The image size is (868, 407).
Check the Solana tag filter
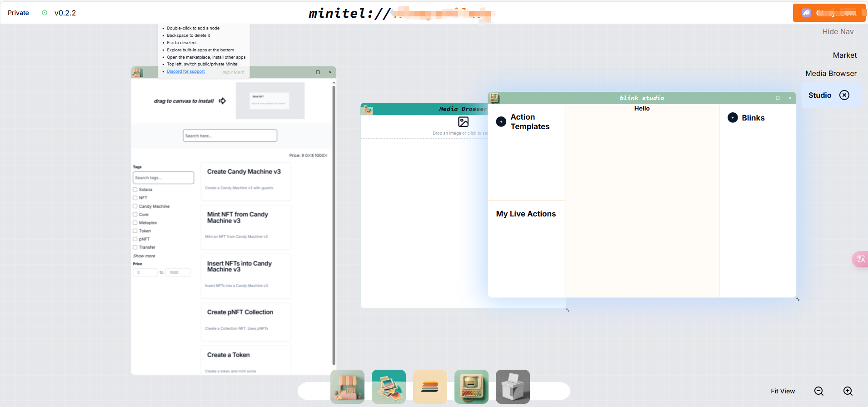point(135,190)
